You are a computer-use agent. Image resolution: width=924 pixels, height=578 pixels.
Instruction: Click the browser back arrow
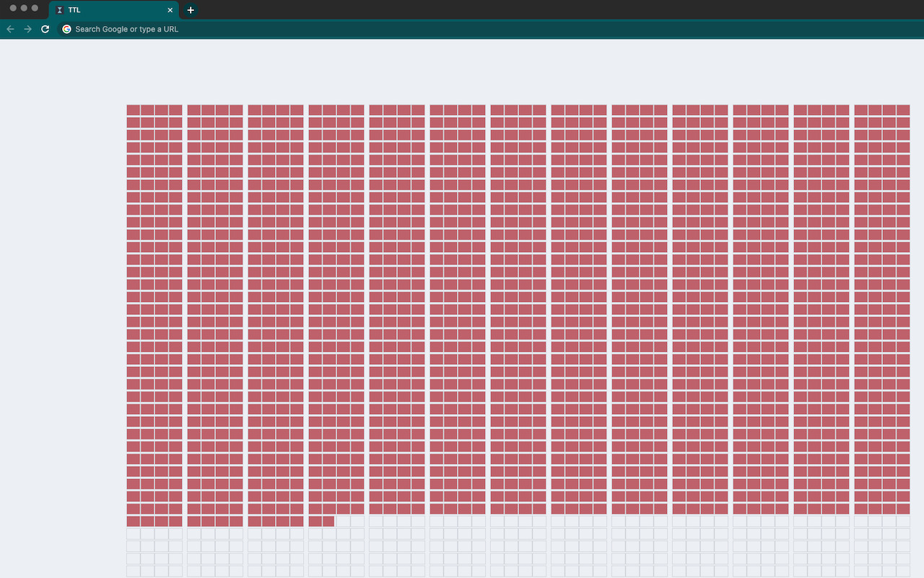pyautogui.click(x=10, y=29)
